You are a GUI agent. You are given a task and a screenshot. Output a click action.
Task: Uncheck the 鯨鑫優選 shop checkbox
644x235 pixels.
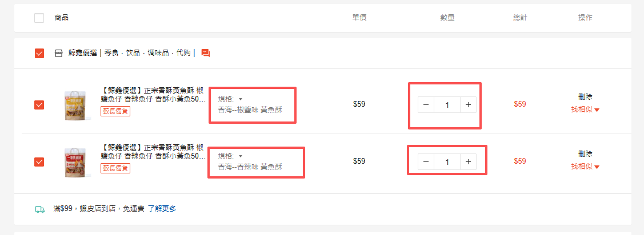click(x=39, y=53)
